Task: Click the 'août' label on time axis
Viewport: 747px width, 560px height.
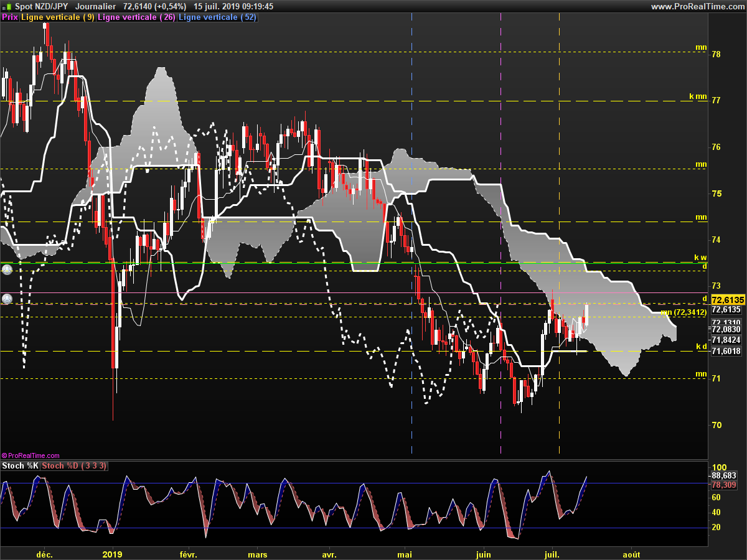Action: 631,554
